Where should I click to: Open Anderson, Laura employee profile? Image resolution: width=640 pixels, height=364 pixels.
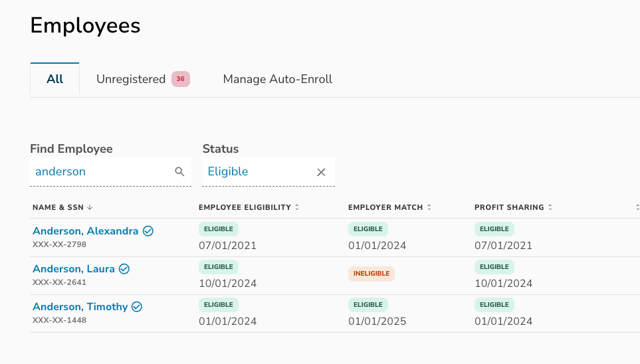[x=73, y=269]
